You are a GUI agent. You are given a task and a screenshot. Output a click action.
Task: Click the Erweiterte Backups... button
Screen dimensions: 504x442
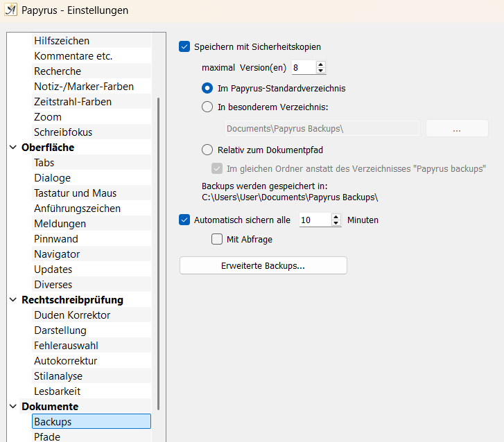tap(263, 265)
